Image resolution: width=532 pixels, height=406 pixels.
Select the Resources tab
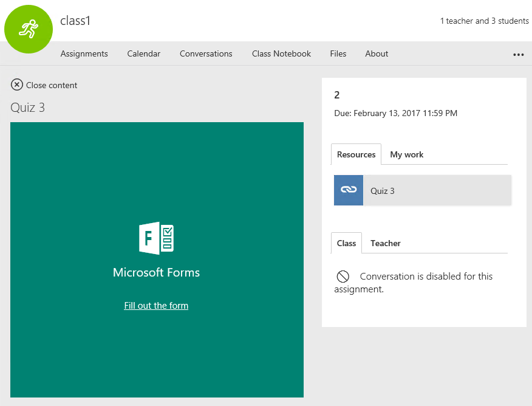(356, 154)
